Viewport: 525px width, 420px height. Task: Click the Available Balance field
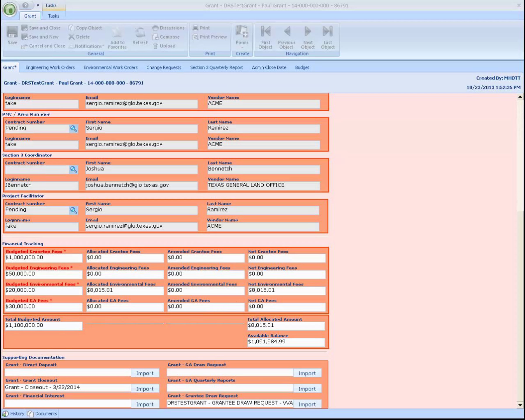point(286,342)
